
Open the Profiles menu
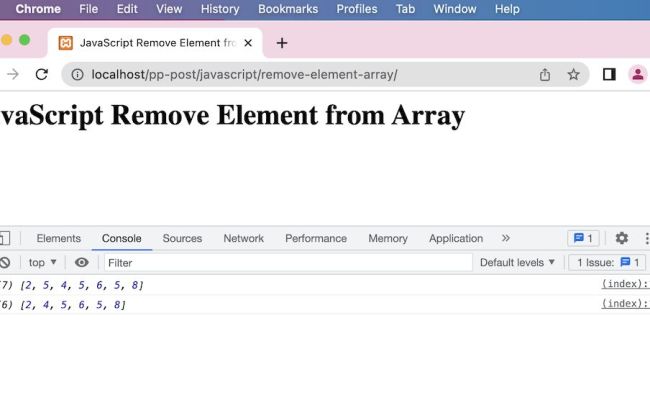point(357,9)
